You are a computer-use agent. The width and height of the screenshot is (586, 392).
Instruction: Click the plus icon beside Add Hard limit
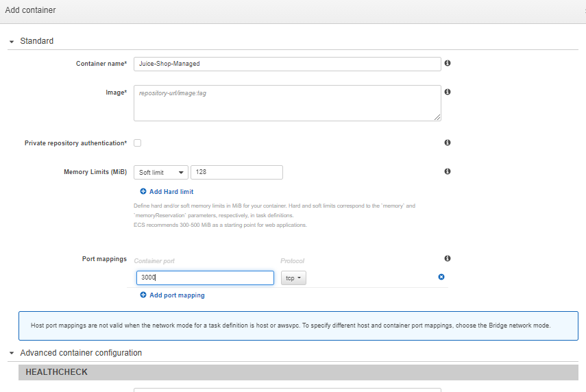click(143, 192)
